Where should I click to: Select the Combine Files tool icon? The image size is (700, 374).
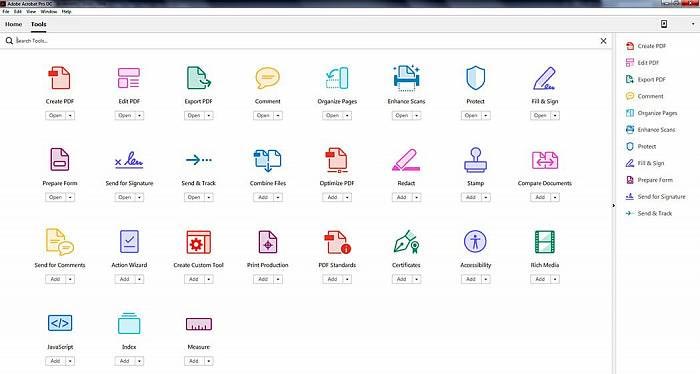(267, 160)
